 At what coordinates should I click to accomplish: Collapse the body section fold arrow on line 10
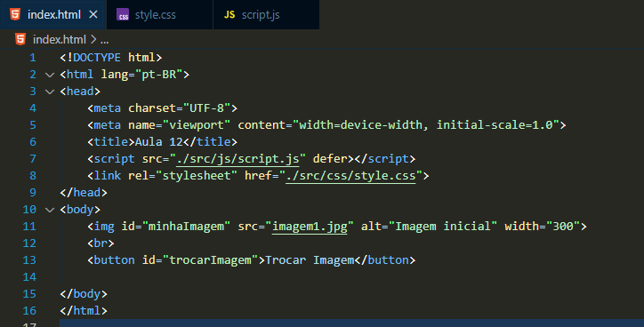click(50, 210)
